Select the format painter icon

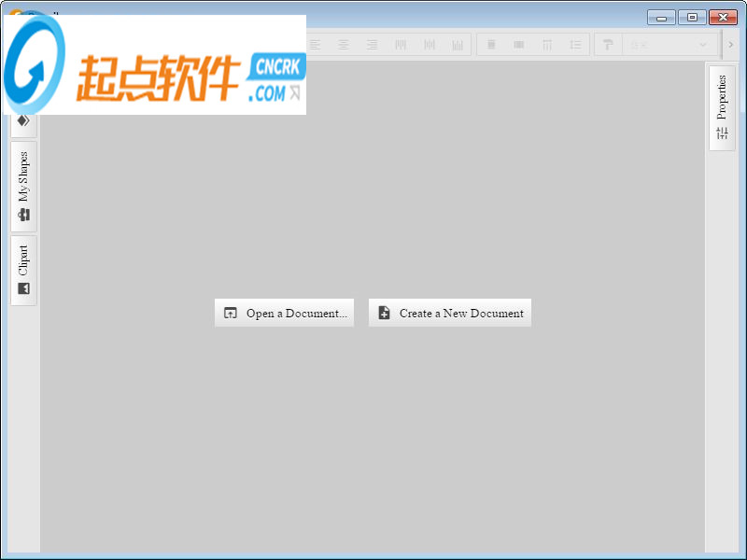(608, 45)
